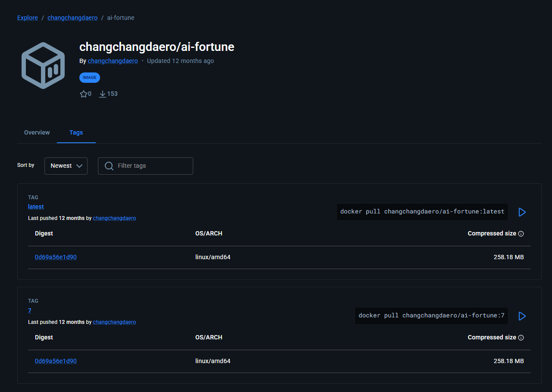Click linux/amd64 in the tag 7 row

click(x=213, y=361)
